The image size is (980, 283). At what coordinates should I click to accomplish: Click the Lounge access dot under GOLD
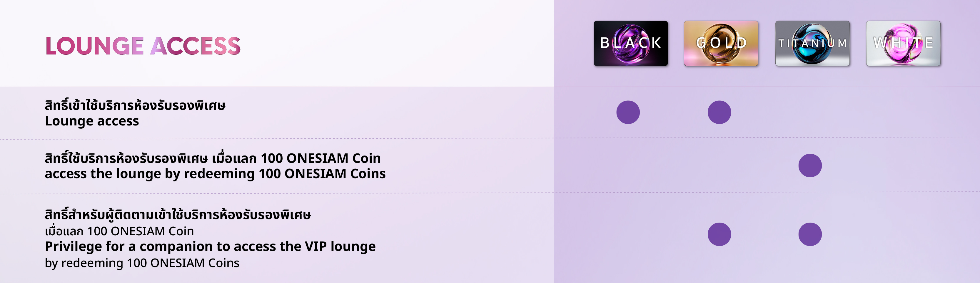click(x=719, y=112)
